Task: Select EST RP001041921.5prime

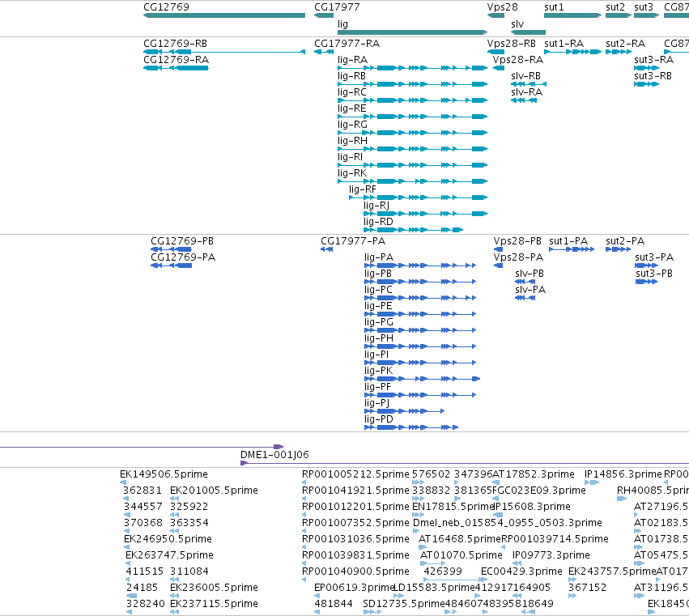Action: [x=304, y=499]
